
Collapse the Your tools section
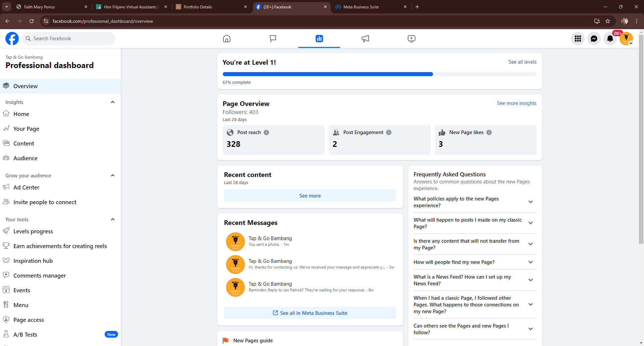(x=113, y=219)
